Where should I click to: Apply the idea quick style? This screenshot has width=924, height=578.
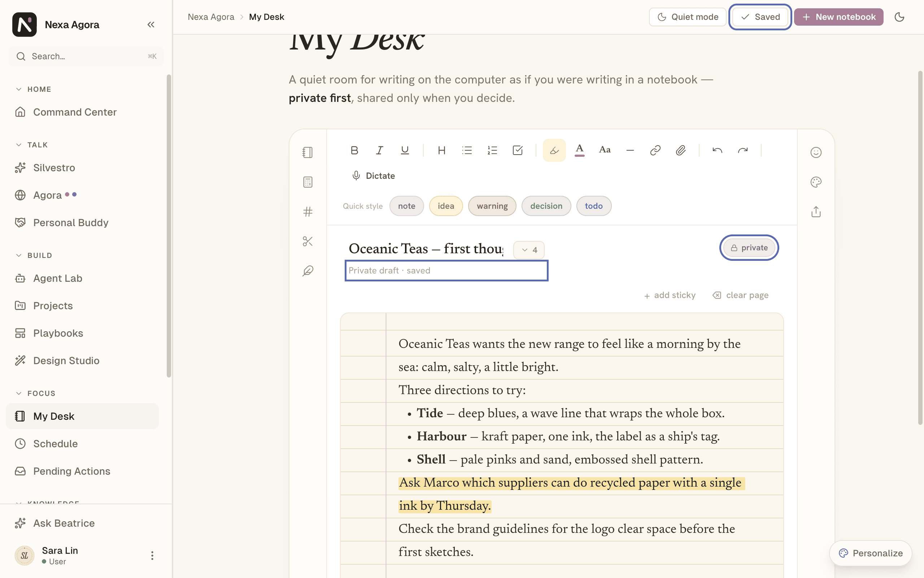(446, 206)
